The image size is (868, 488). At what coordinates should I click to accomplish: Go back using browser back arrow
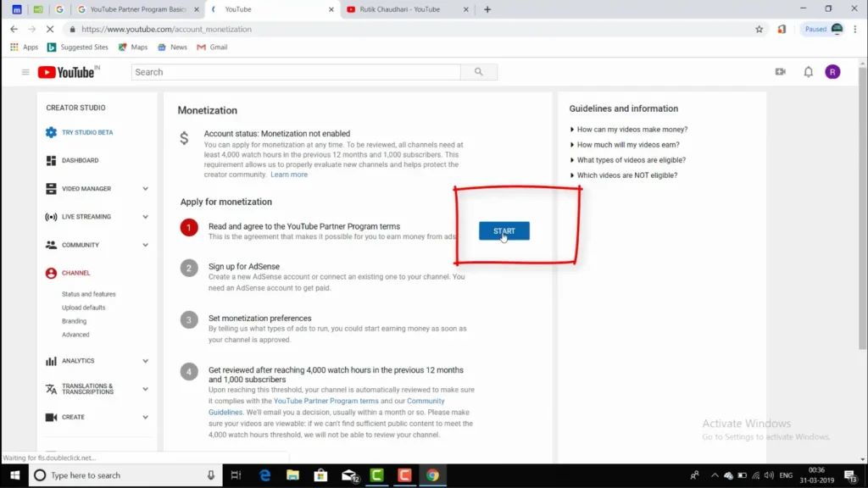[x=14, y=30]
